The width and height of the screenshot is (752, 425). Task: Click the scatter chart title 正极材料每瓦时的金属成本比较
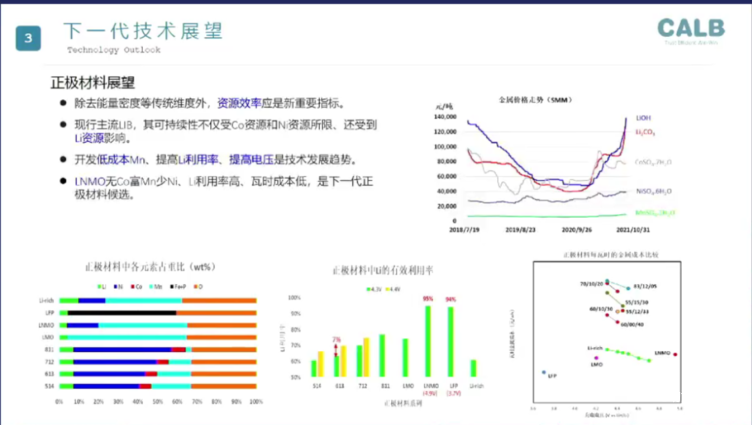(610, 255)
